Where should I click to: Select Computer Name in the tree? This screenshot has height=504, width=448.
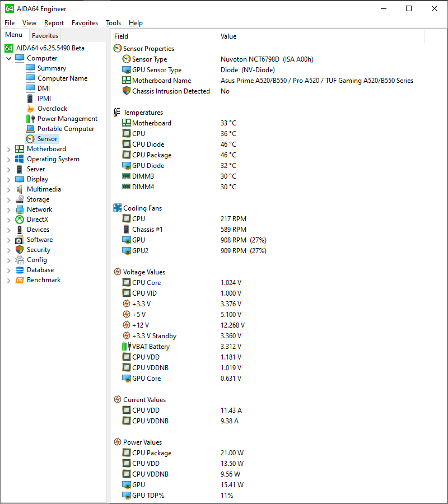click(62, 78)
